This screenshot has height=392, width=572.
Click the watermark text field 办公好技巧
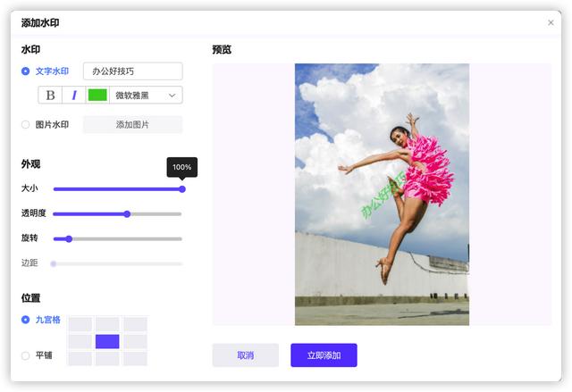[133, 71]
